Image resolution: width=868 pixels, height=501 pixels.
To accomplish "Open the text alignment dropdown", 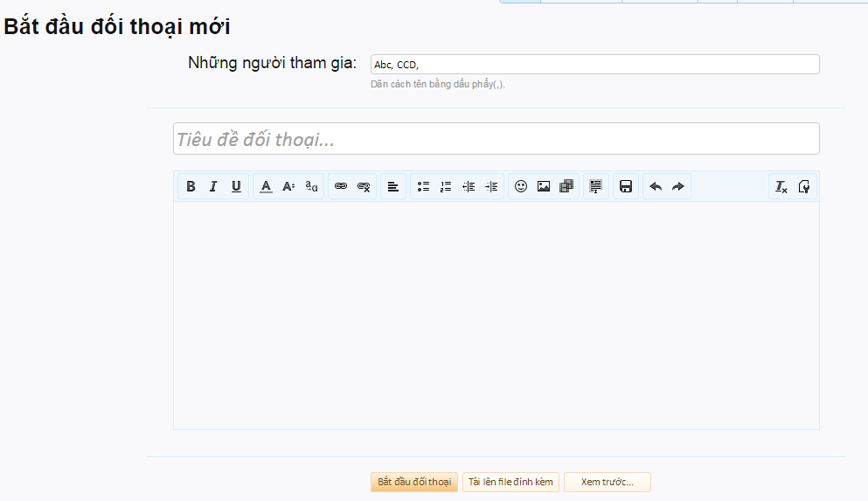I will coord(393,186).
